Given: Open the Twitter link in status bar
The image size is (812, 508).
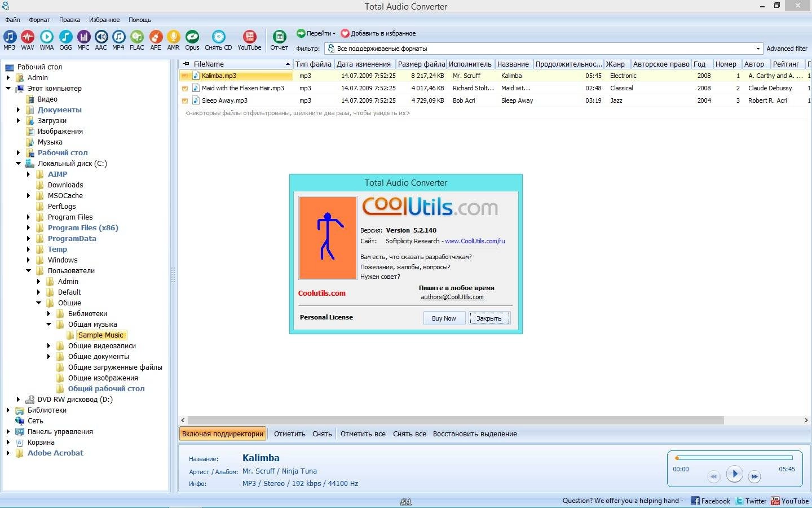Looking at the screenshot, I should point(751,501).
